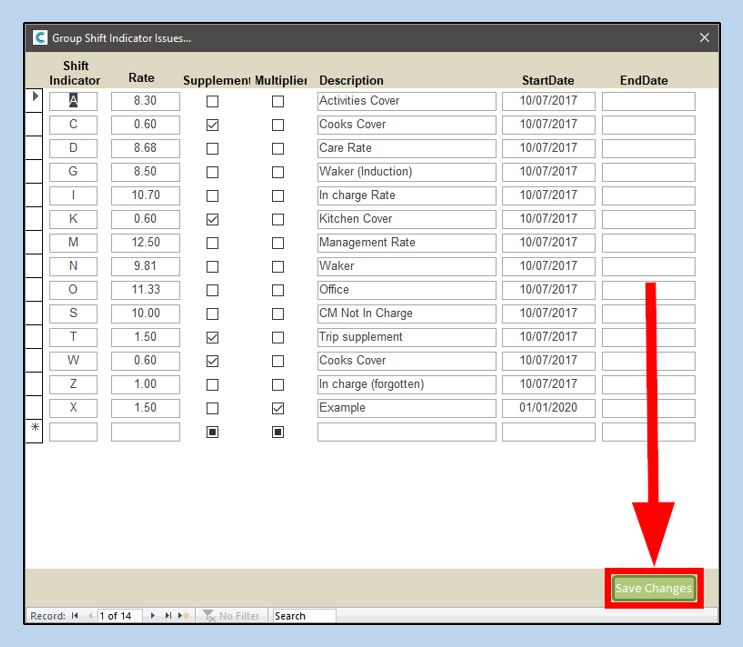The image size is (743, 647).
Task: Select row selector for Activities Cover row
Action: tap(34, 101)
